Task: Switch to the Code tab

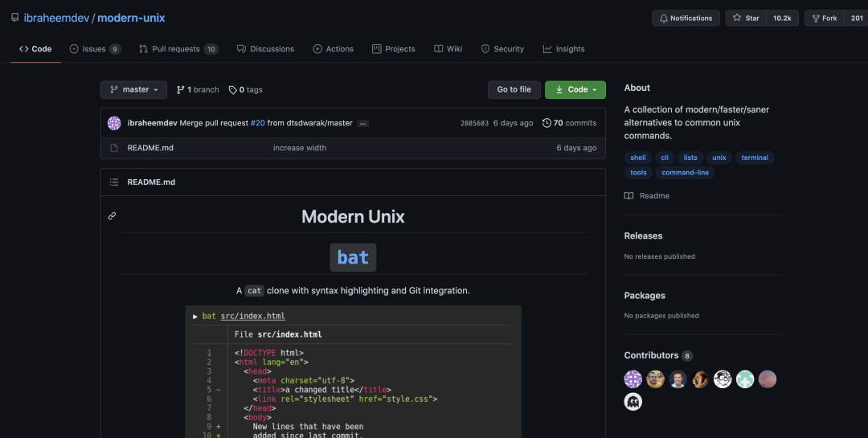Action: point(35,49)
